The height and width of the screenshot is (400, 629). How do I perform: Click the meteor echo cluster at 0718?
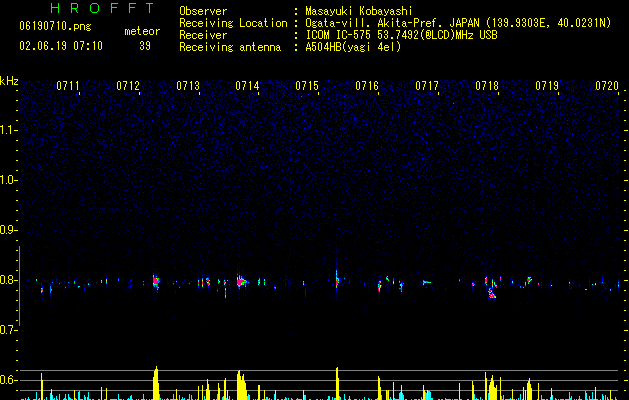pyautogui.click(x=492, y=294)
